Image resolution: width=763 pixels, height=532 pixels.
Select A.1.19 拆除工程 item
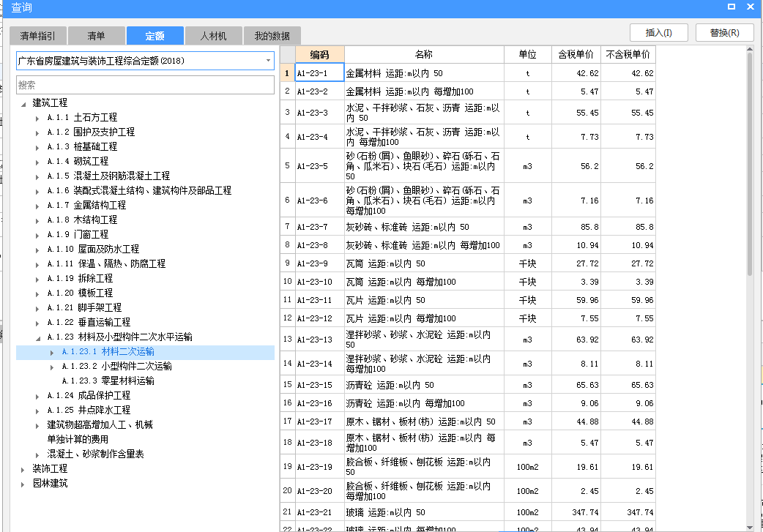coord(80,278)
